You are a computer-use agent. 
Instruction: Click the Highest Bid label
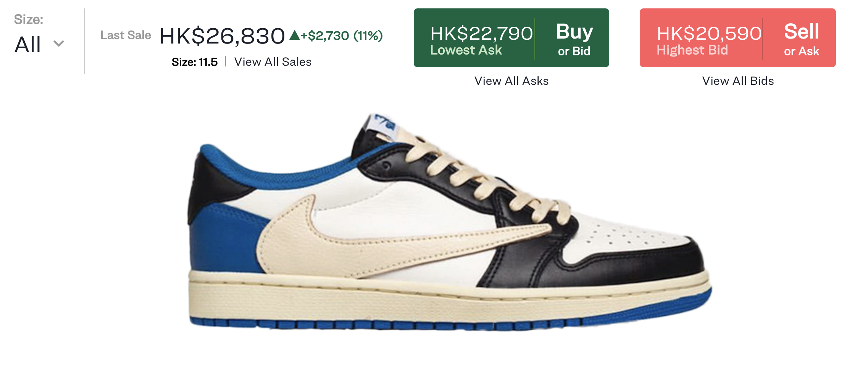pos(692,50)
